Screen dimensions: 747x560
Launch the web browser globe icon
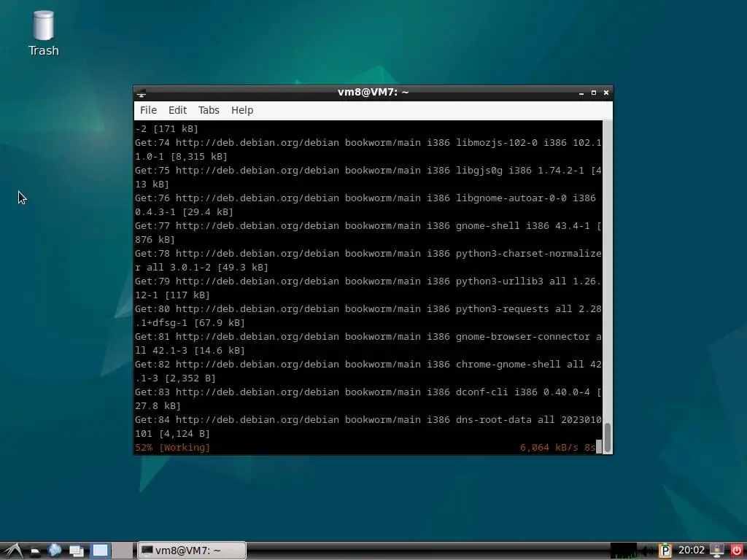coord(55,551)
